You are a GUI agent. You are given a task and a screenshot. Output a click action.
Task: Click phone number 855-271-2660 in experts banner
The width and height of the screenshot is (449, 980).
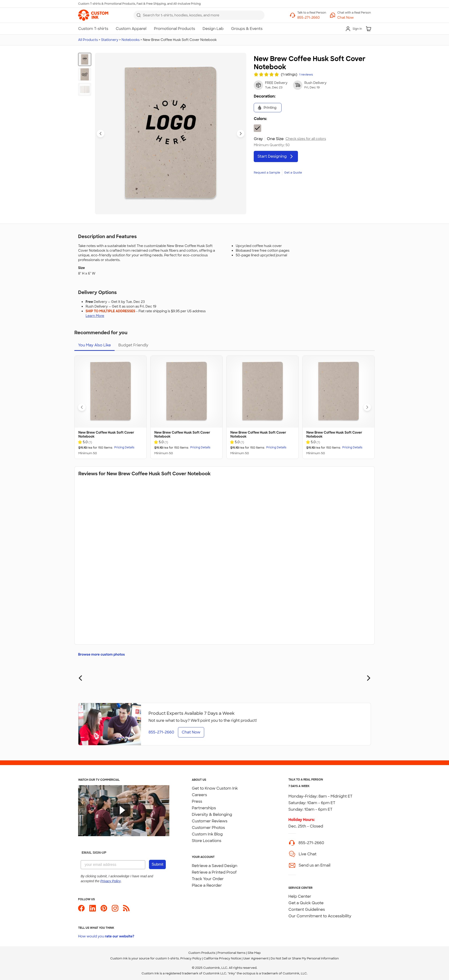[161, 732]
